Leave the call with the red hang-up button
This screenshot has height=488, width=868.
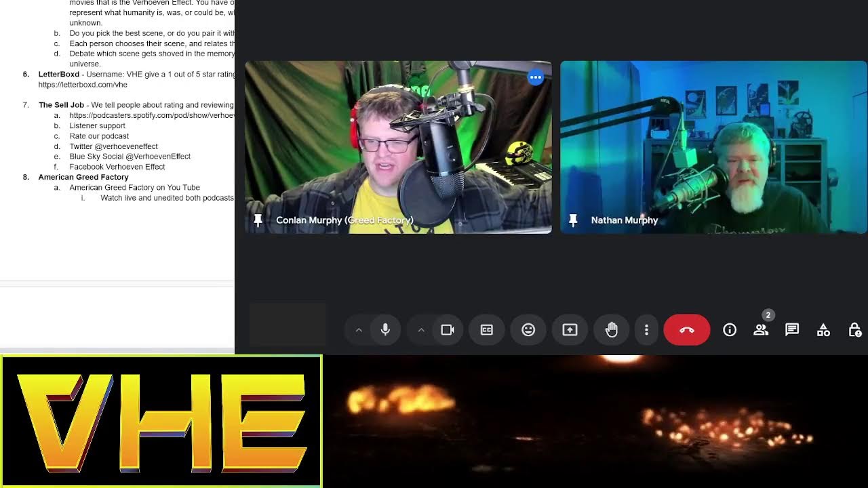[687, 330]
